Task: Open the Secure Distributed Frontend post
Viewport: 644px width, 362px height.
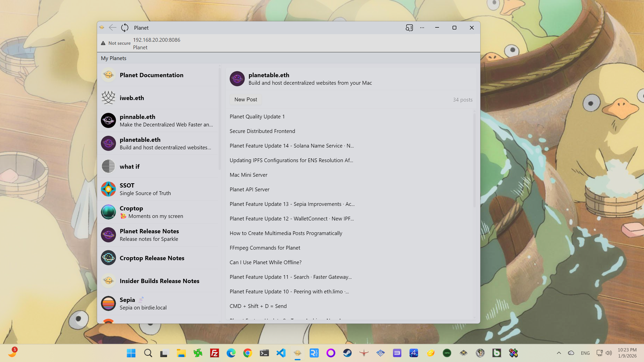Action: pyautogui.click(x=262, y=131)
